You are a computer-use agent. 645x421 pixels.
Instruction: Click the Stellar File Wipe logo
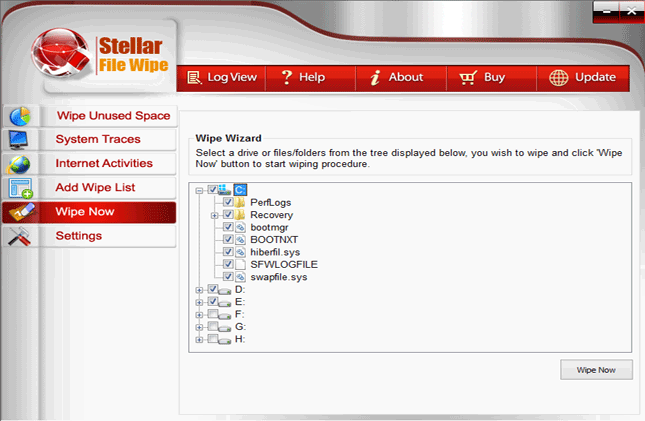click(100, 55)
